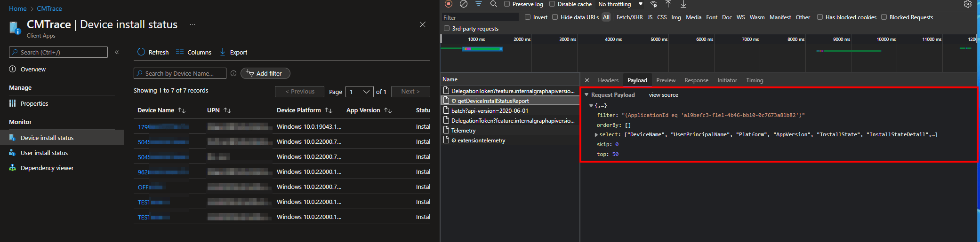Viewport: 980px width, 242px height.
Task: Click User install status icon
Action: pos(13,153)
